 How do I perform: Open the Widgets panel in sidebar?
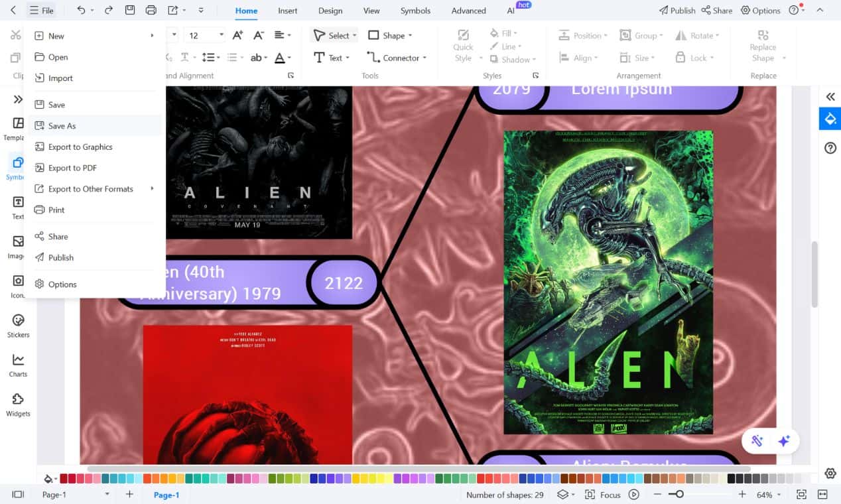pyautogui.click(x=18, y=404)
